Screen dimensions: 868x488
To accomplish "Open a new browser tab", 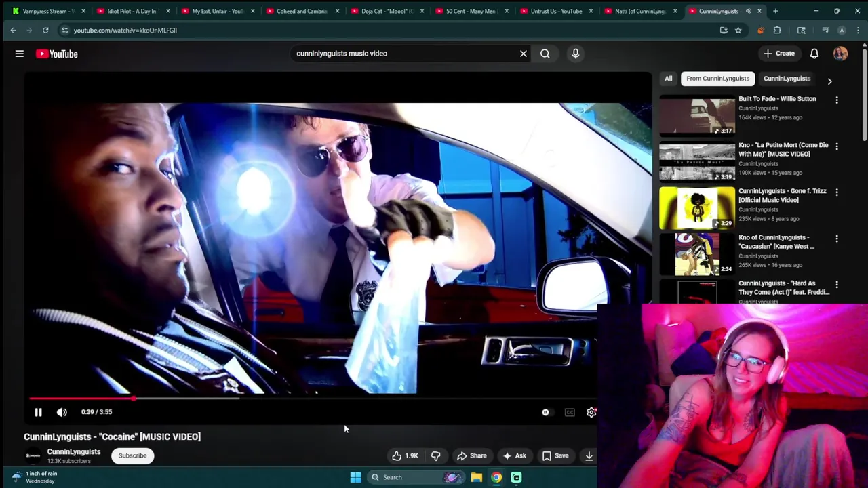I will click(775, 11).
